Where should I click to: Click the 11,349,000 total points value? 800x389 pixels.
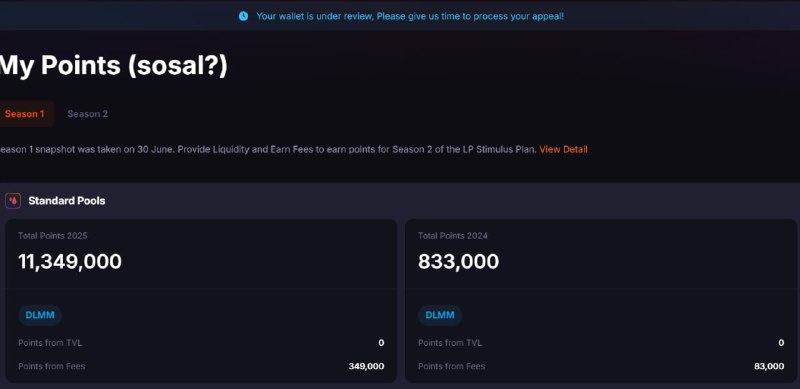coord(70,261)
